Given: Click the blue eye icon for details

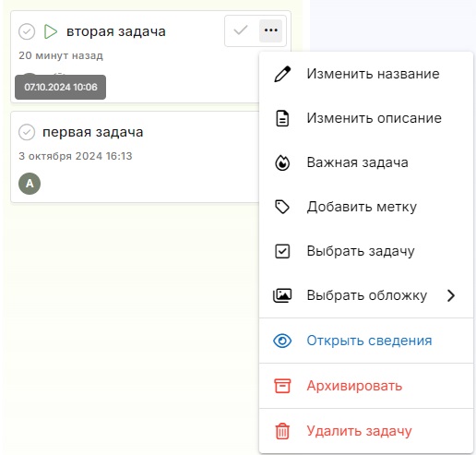Looking at the screenshot, I should coord(282,341).
